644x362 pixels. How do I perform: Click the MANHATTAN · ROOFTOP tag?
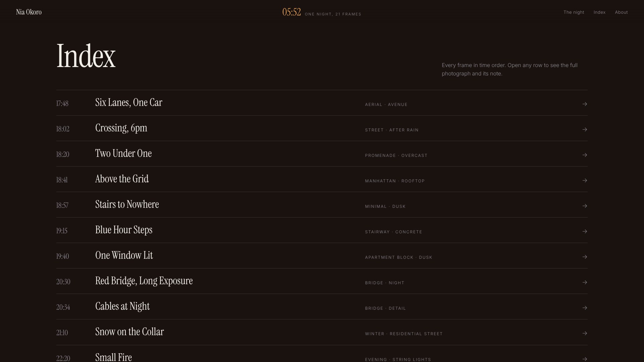point(395,181)
